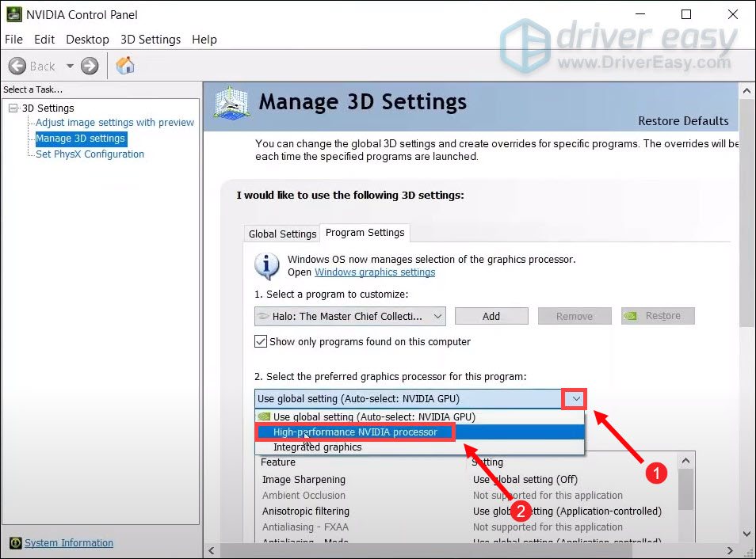Viewport: 756px width, 559px height.
Task: Collapse the 3D Settings tree node
Action: 13,108
